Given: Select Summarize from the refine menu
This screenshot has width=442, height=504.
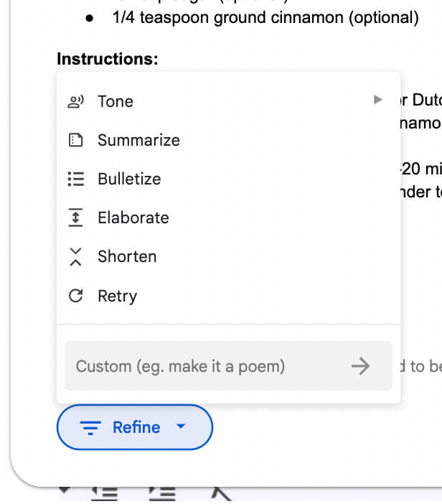Looking at the screenshot, I should pos(138,140).
